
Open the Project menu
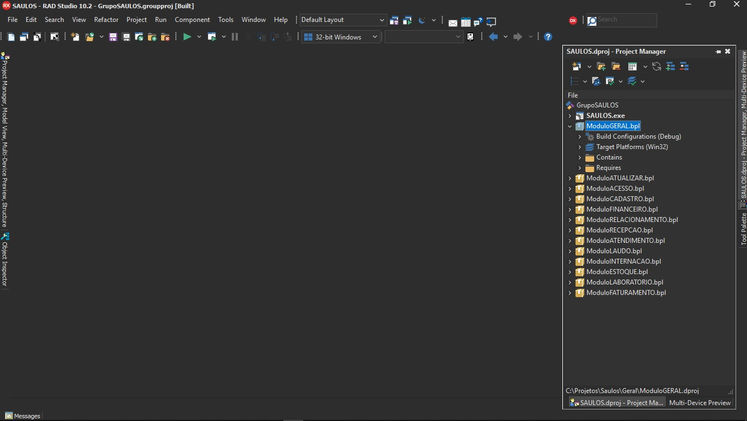click(x=136, y=20)
